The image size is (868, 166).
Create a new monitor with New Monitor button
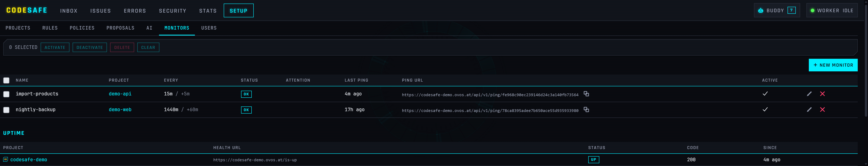pyautogui.click(x=833, y=65)
